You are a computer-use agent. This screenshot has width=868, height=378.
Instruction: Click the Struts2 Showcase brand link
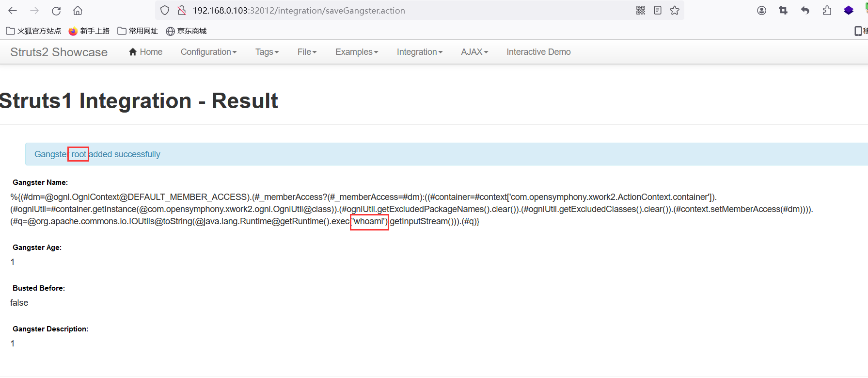(x=59, y=52)
